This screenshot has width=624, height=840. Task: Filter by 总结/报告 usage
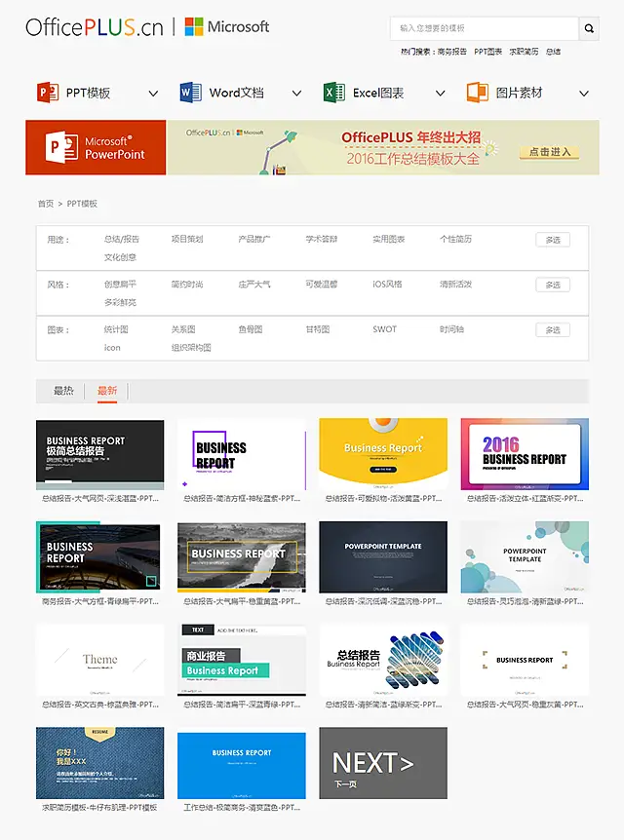(x=122, y=239)
